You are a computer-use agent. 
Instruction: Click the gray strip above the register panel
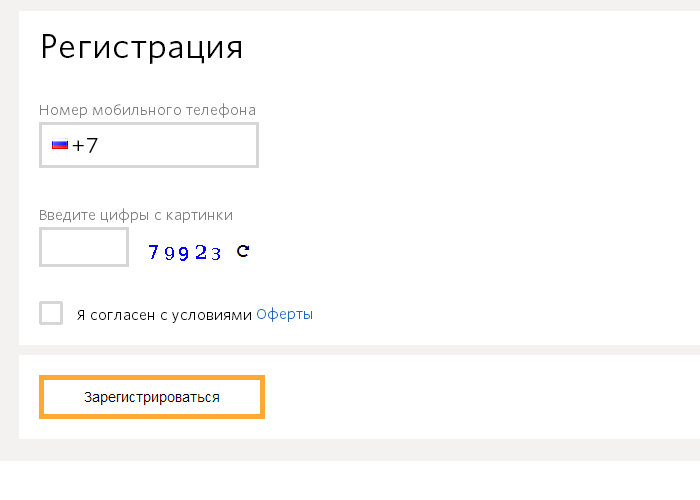click(x=350, y=350)
